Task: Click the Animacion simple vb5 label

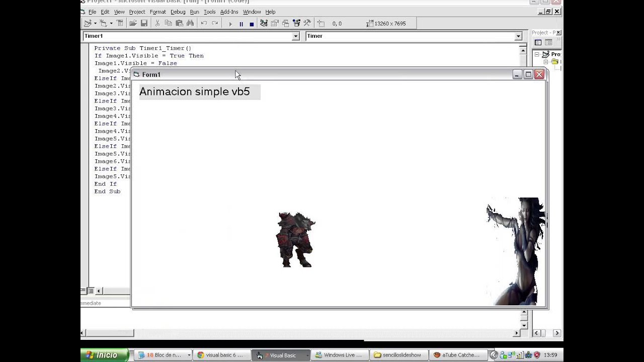Action: pyautogui.click(x=200, y=92)
